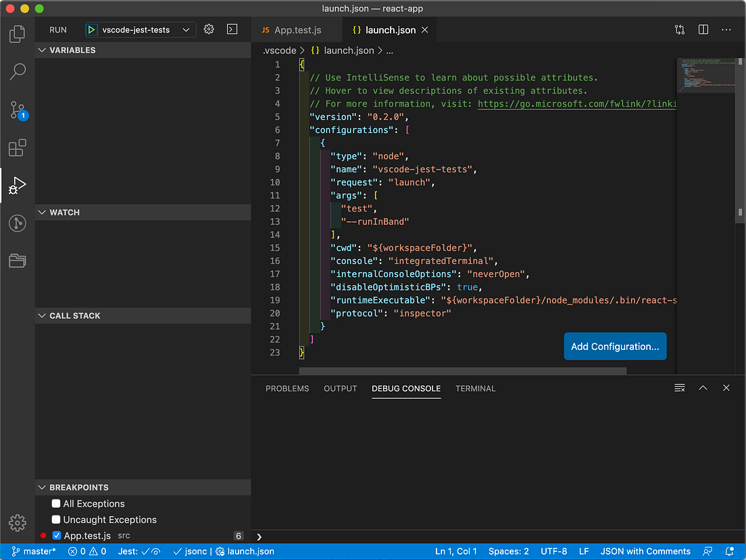Enable the All Exceptions breakpoint
746x560 pixels.
55,503
